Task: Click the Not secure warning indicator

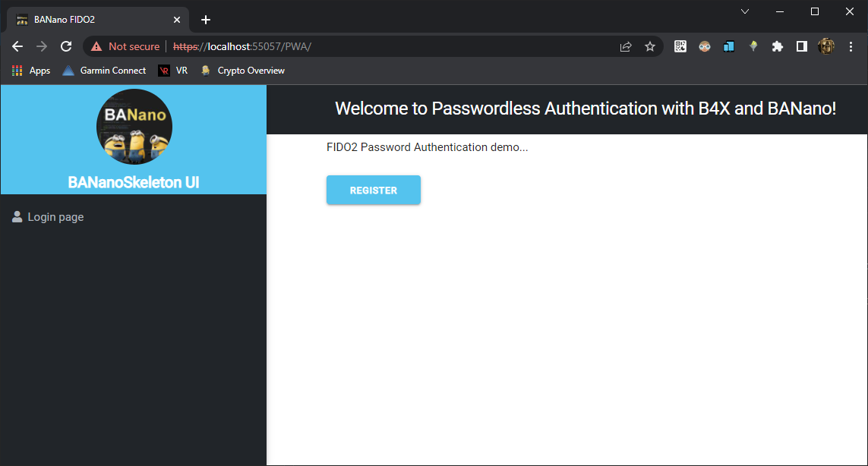Action: 125,46
